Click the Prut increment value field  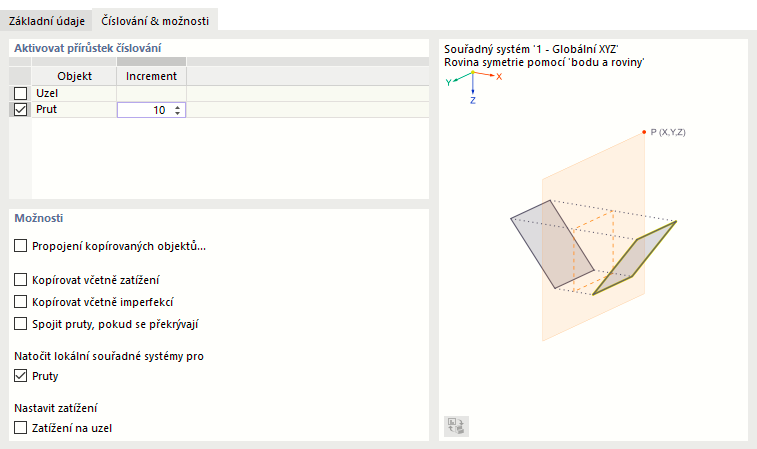coord(143,110)
